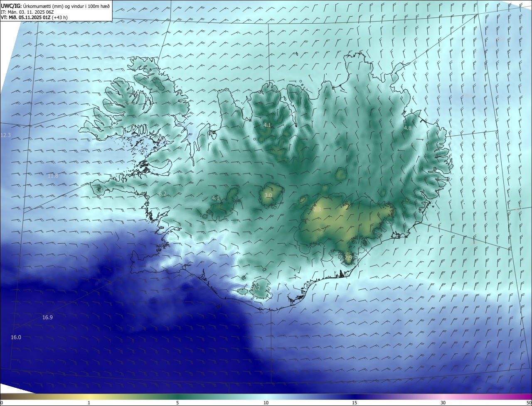Click the 4.8 value label in northeast Iceland
The height and width of the screenshot is (406, 532).
tap(408, 128)
